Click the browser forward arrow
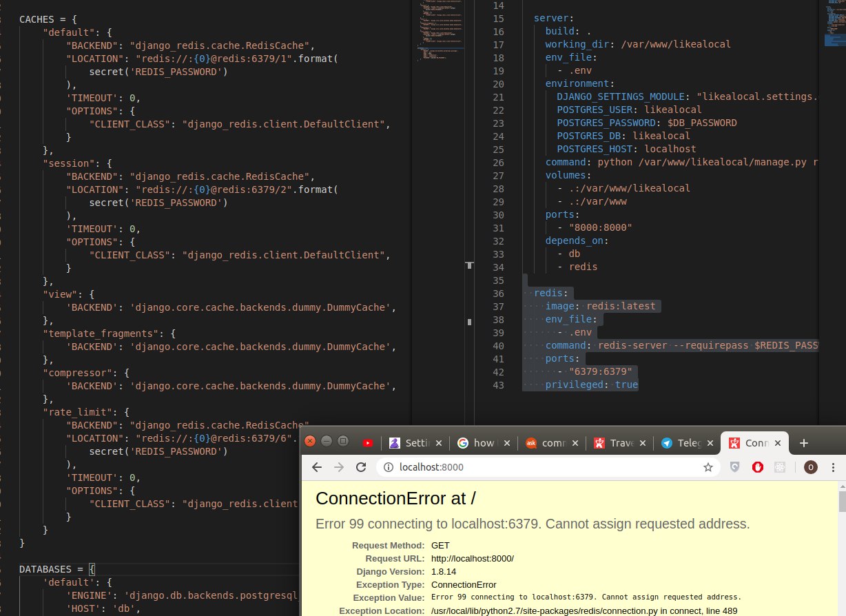This screenshot has height=616, width=846. (338, 467)
